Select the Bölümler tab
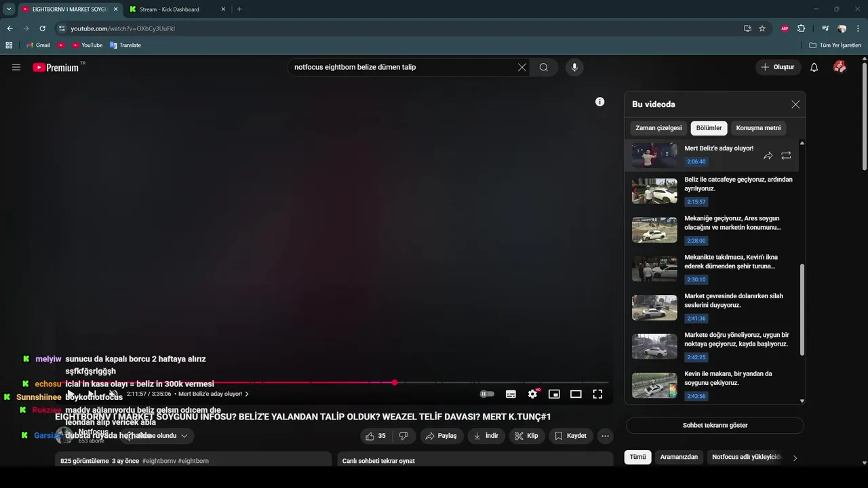 [x=709, y=128]
